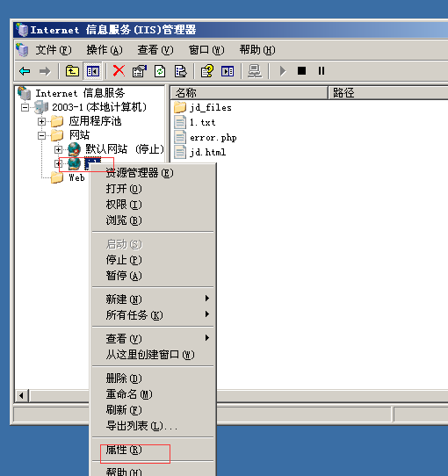The width and height of the screenshot is (448, 476).
Task: Expand the 应用程序池 tree node
Action: [41, 121]
